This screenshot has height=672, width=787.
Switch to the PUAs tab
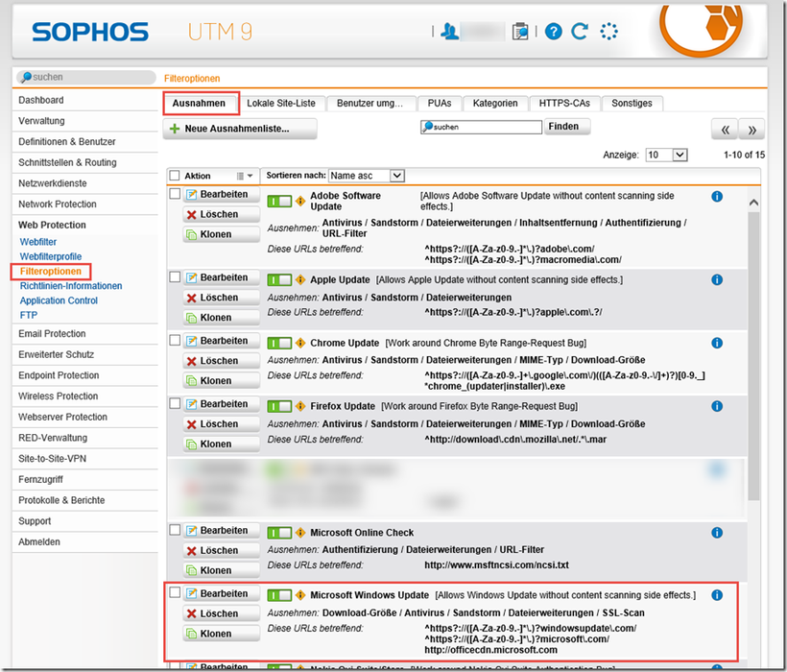pos(440,104)
